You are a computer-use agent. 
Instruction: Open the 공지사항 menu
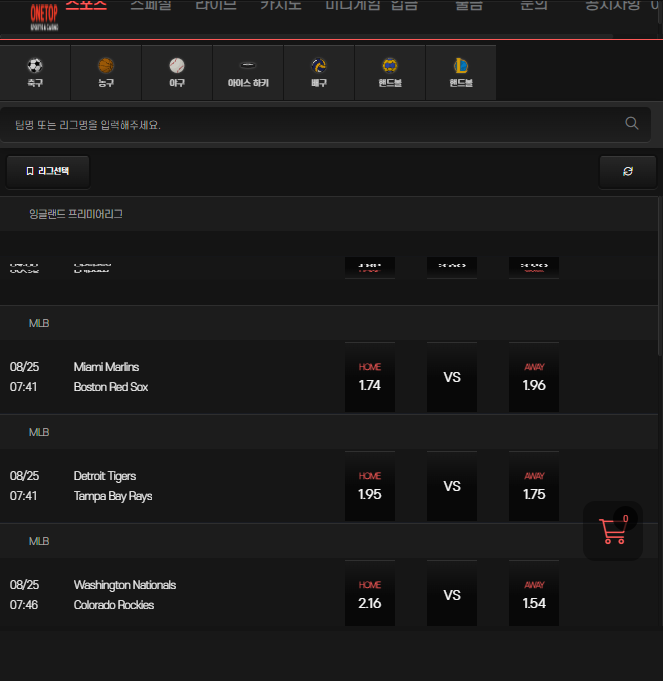point(612,5)
